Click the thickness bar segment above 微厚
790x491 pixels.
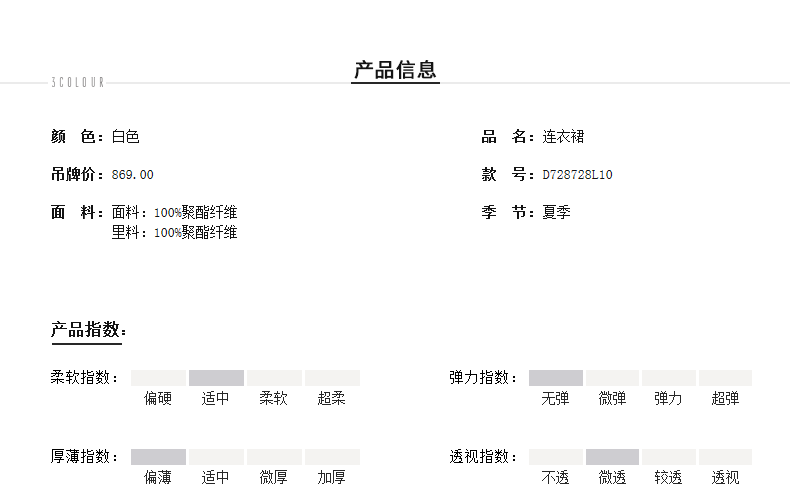point(274,457)
